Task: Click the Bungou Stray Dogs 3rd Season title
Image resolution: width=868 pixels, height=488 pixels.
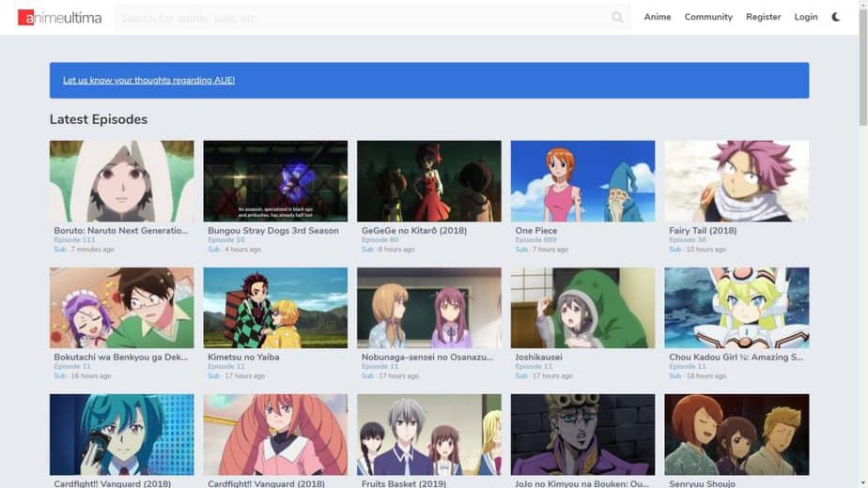Action: click(273, 230)
